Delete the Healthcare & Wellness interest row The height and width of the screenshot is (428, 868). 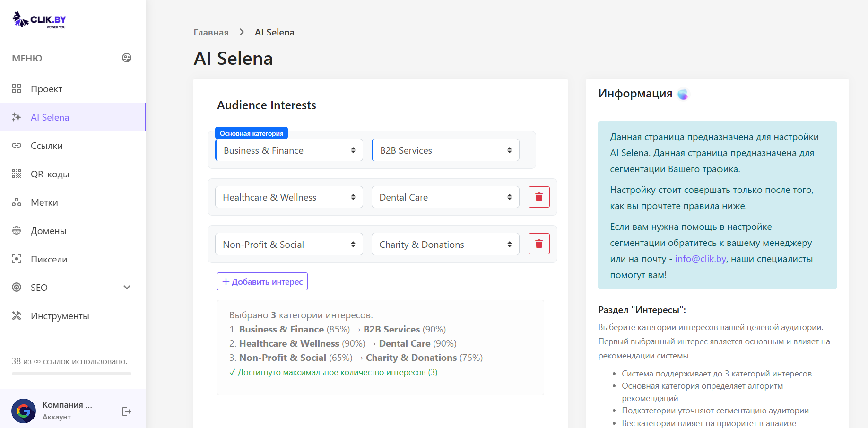click(538, 197)
